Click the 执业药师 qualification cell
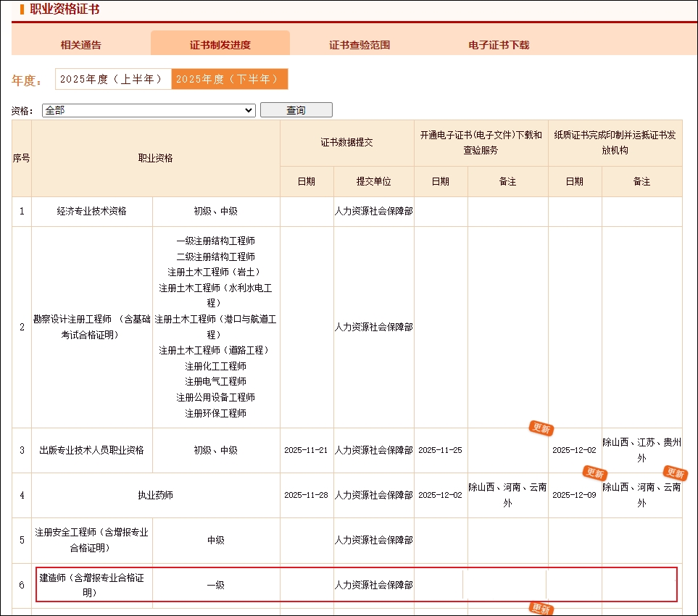Image resolution: width=698 pixels, height=616 pixels. click(156, 496)
